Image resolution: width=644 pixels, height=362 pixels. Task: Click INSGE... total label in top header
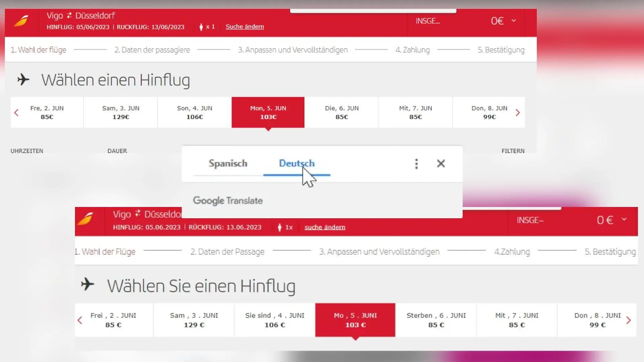click(428, 21)
